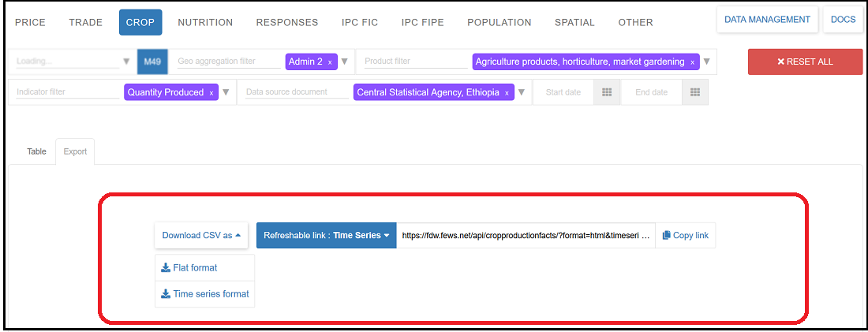
Task: Remove the Admin 2 filter tag
Action: [330, 62]
